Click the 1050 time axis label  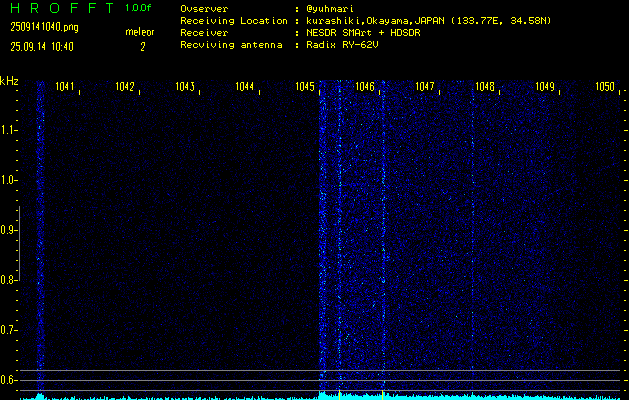coord(605,86)
